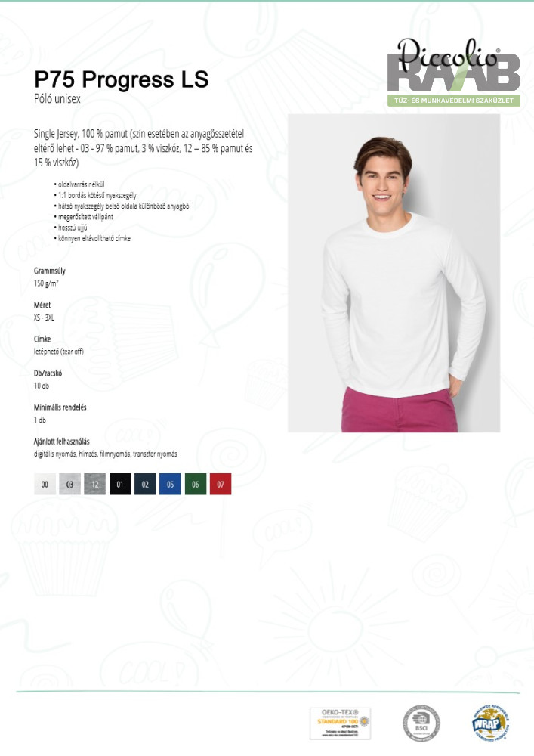This screenshot has height=756, width=534.
Task: Click the Póló unisex subtitle
Action: click(x=57, y=99)
